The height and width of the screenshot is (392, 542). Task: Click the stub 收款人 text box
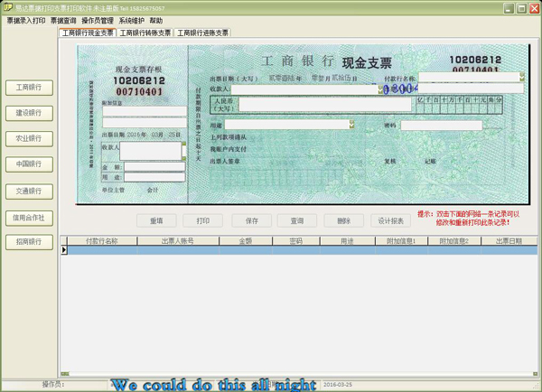(150, 151)
